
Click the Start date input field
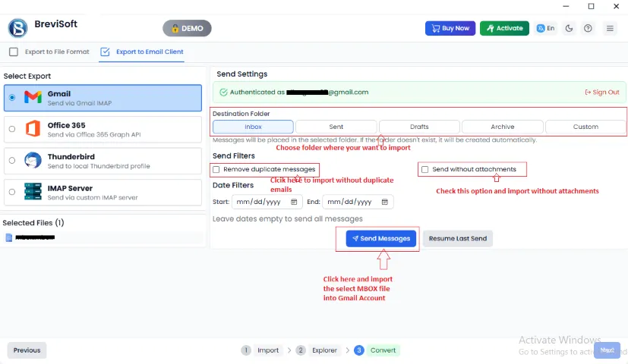(267, 202)
